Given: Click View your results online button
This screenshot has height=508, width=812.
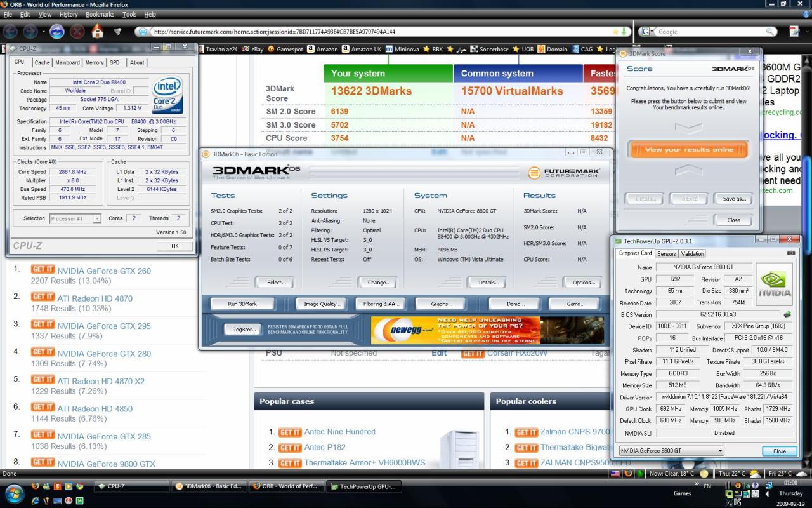Looking at the screenshot, I should pos(688,150).
